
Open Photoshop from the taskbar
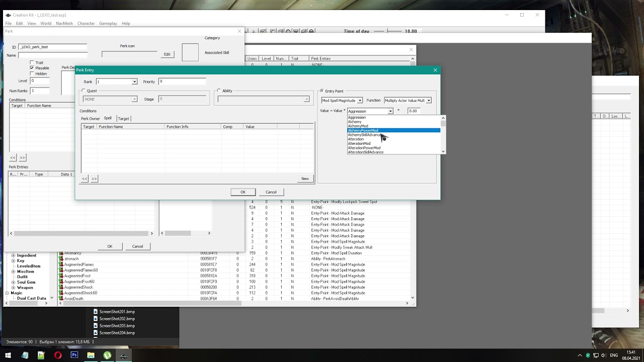point(74,355)
